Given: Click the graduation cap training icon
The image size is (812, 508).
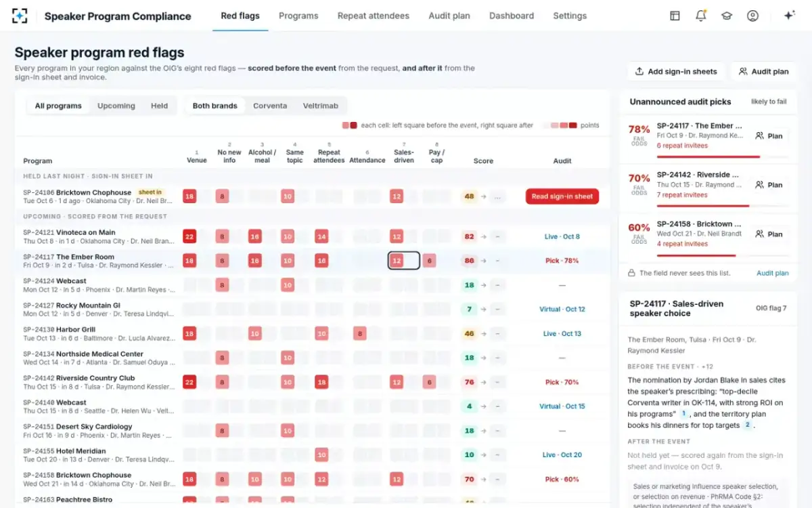Looking at the screenshot, I should click(x=727, y=16).
